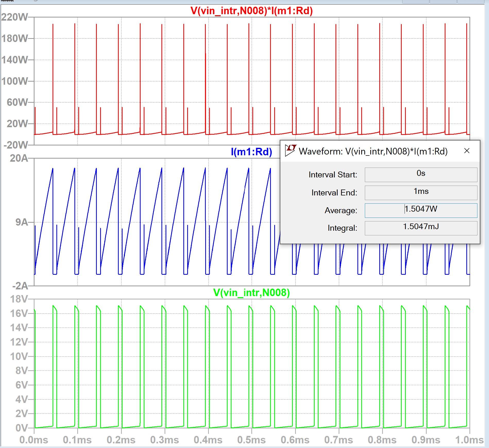Screen dimensions: 489x448
Task: Click the 9A axis label
Action: pyautogui.click(x=22, y=222)
